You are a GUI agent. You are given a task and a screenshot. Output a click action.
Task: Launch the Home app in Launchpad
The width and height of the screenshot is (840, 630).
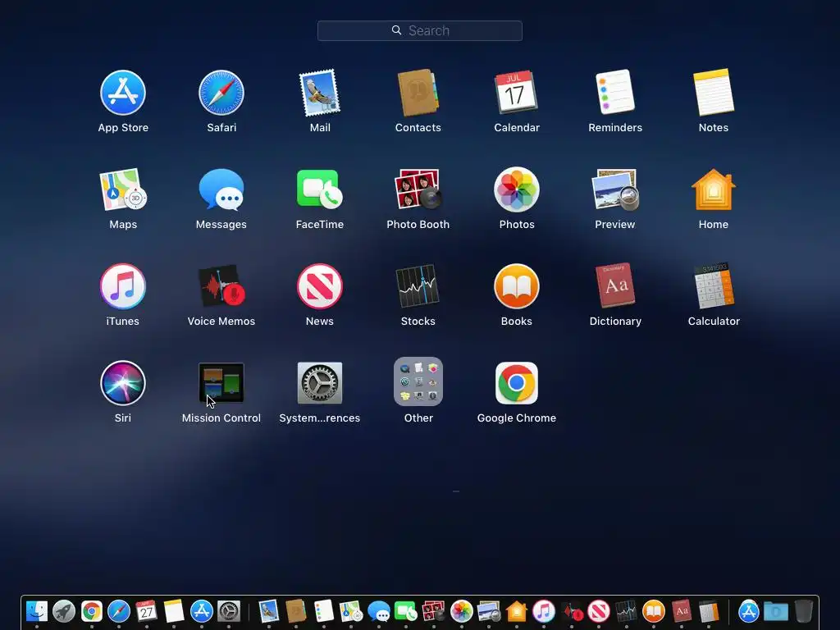click(x=714, y=189)
